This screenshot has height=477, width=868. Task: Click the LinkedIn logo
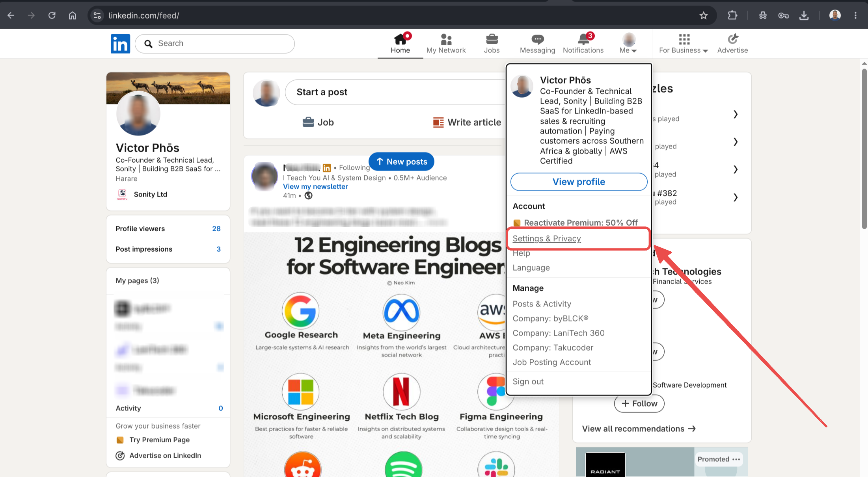[120, 43]
